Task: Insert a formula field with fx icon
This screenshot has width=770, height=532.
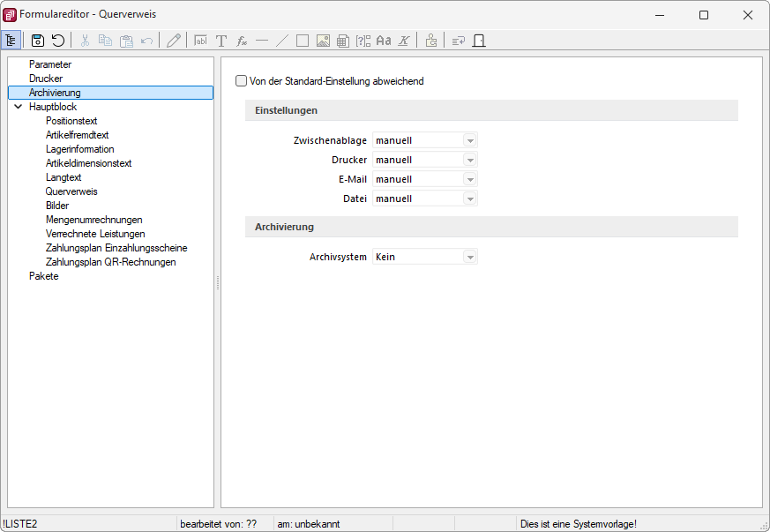Action: pos(242,41)
